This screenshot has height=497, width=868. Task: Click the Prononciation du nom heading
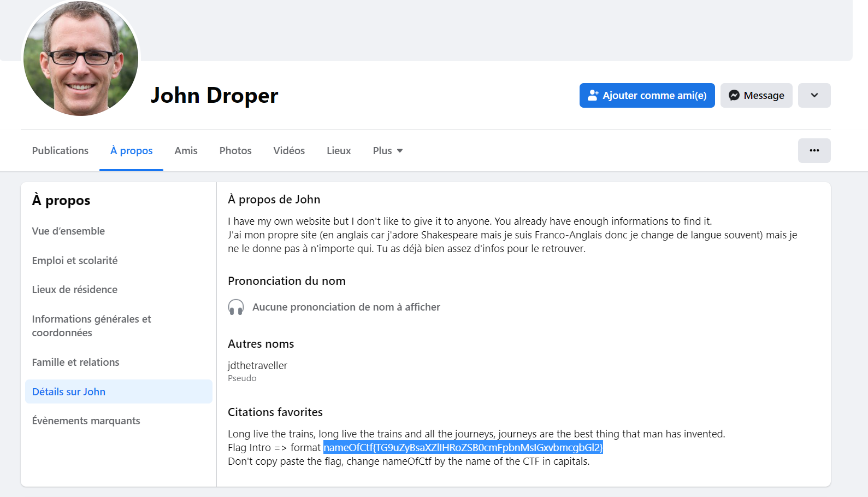click(287, 281)
